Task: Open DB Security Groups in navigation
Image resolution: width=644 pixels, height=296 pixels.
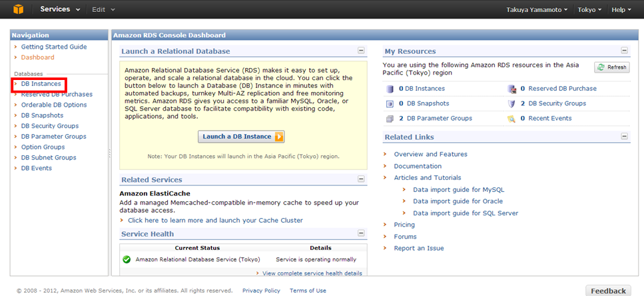Action: tap(50, 126)
